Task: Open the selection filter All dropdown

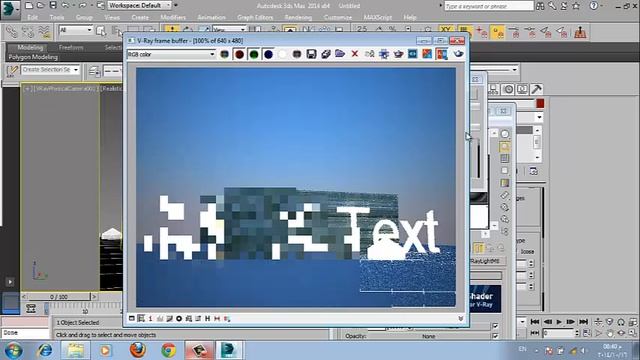Action: [x=76, y=30]
